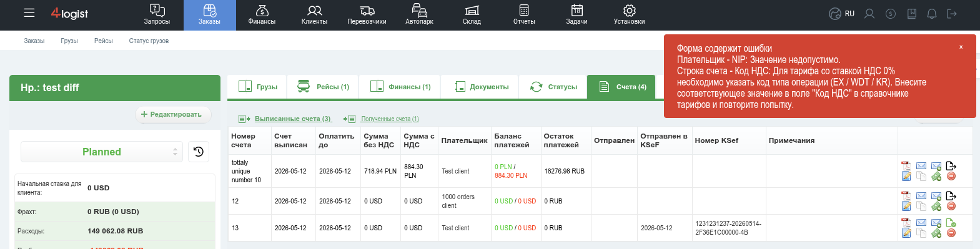Click the dollar currency icon in the header
This screenshot has width=980, height=249.
(x=891, y=14)
